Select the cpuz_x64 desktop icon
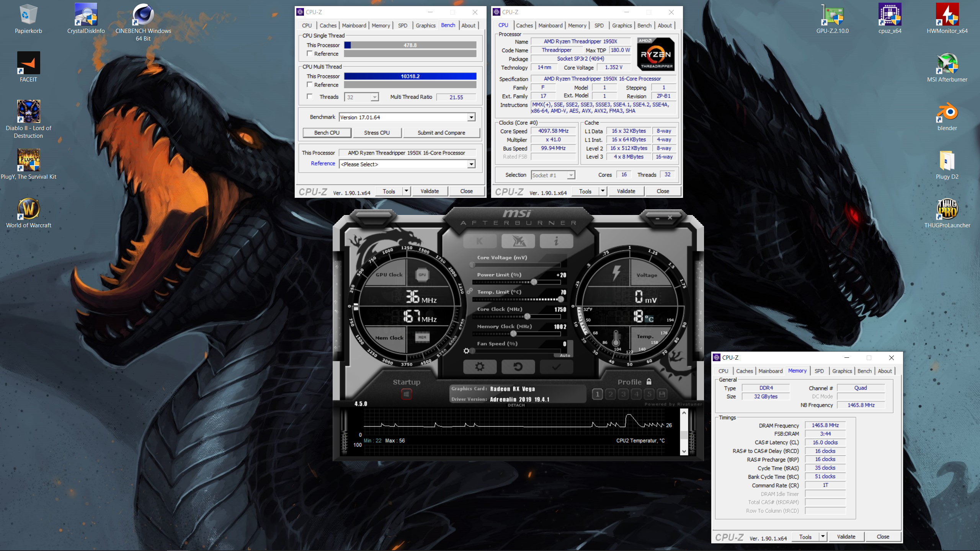The height and width of the screenshot is (551, 980). pyautogui.click(x=890, y=19)
